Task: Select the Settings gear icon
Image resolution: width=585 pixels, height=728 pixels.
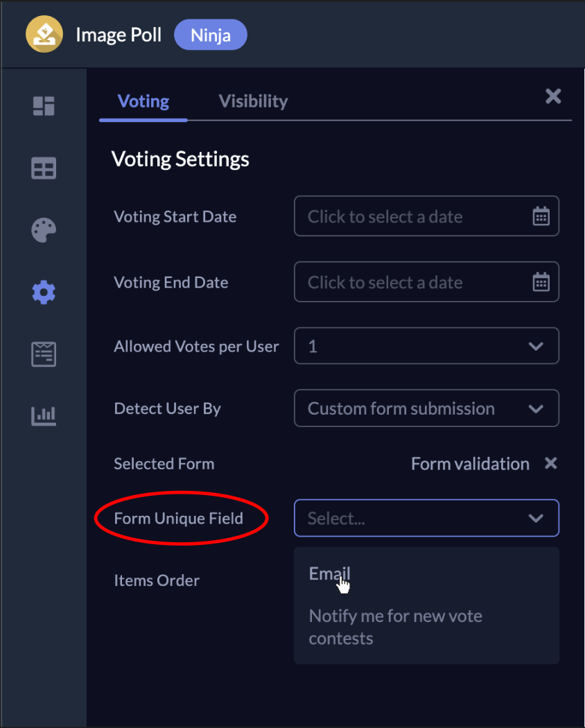Action: pos(43,292)
